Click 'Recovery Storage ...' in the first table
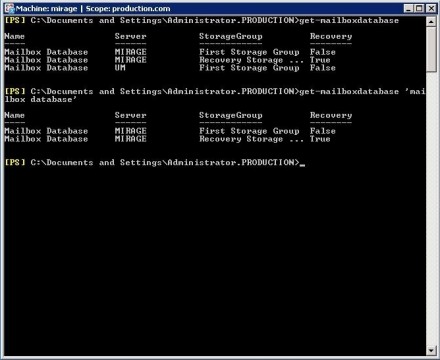The height and width of the screenshot is (360, 440). [251, 60]
